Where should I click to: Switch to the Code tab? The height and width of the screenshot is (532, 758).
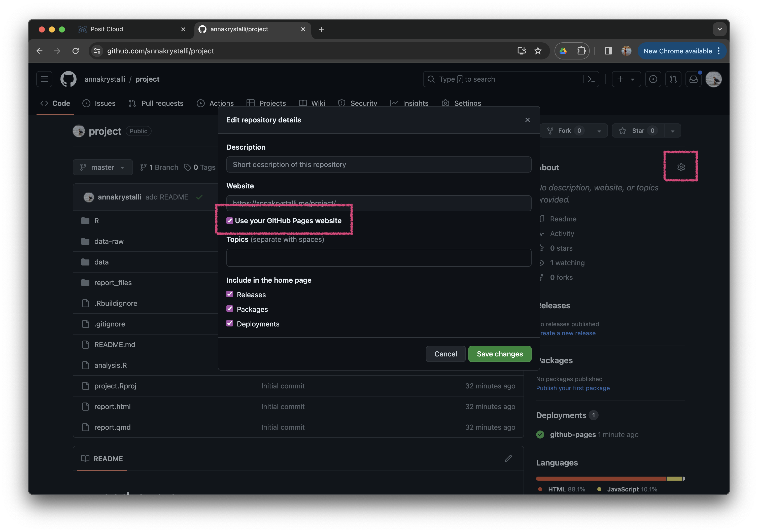click(55, 103)
